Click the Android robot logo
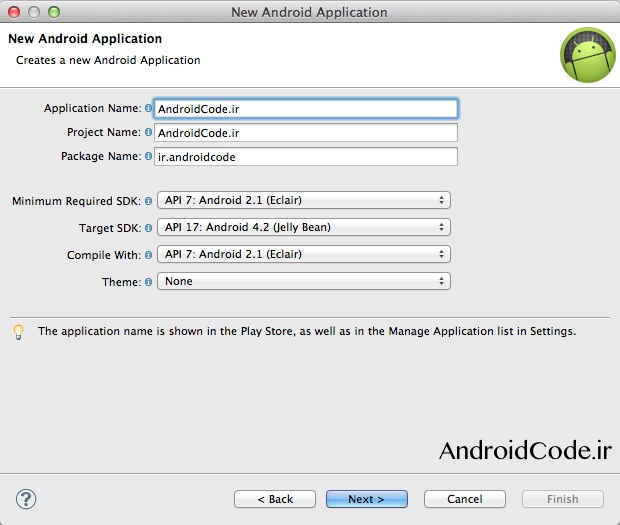 (586, 53)
